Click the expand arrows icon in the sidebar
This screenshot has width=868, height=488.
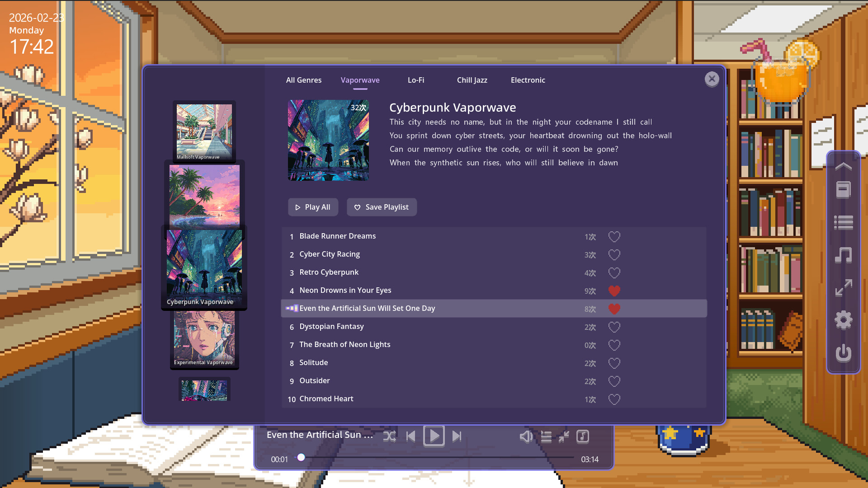click(x=843, y=288)
